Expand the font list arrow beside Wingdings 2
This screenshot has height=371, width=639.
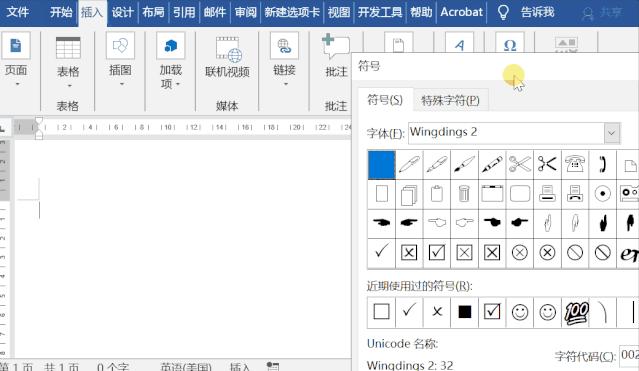coord(612,133)
